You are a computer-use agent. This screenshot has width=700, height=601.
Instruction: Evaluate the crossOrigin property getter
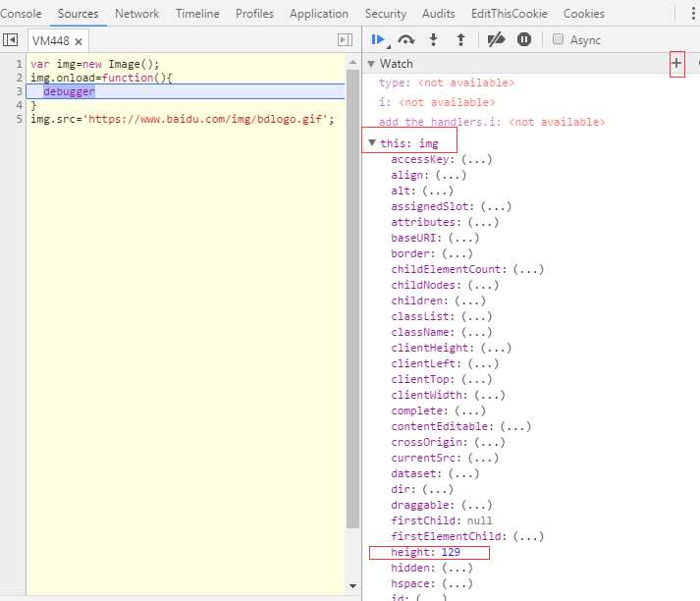point(490,442)
